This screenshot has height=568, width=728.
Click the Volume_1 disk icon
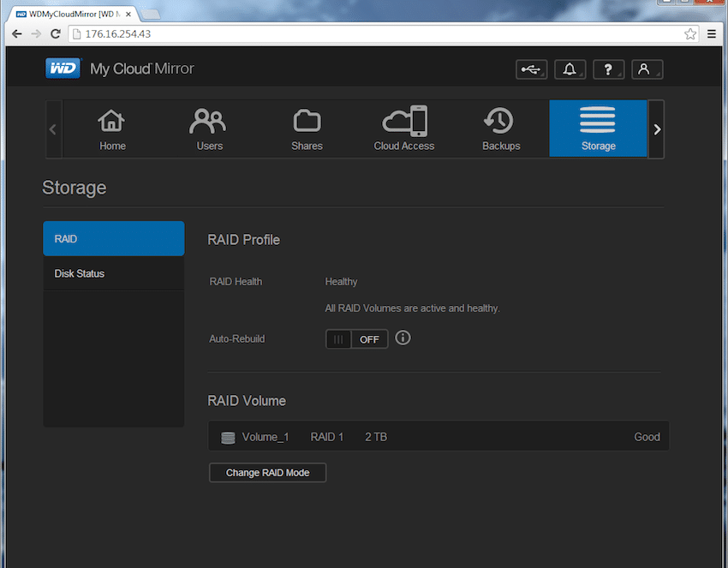(x=228, y=438)
